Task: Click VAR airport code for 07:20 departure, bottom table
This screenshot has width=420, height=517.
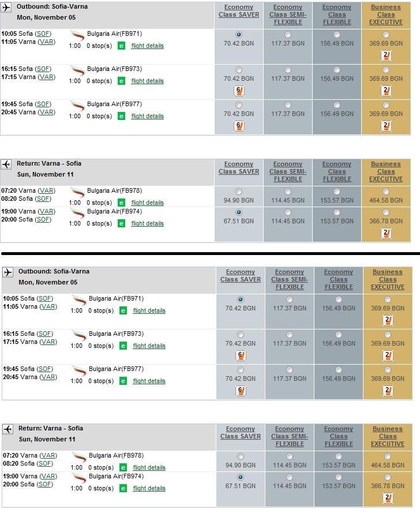Action: (x=48, y=455)
